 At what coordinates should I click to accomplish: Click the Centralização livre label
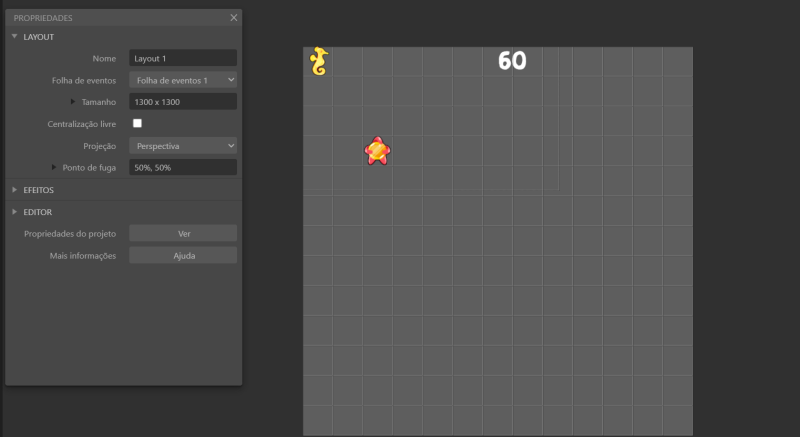point(82,124)
